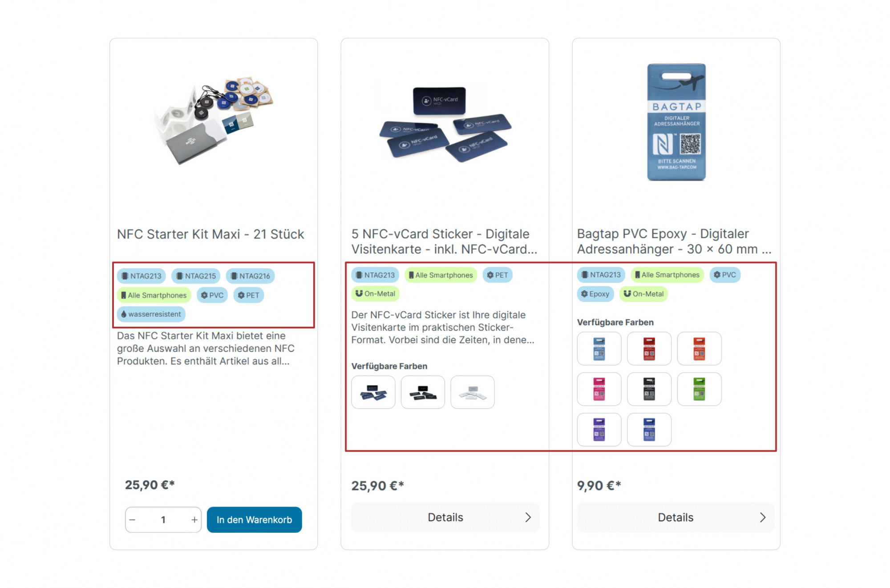Click On-Metal magnet tag on vCard Sticker

375,294
